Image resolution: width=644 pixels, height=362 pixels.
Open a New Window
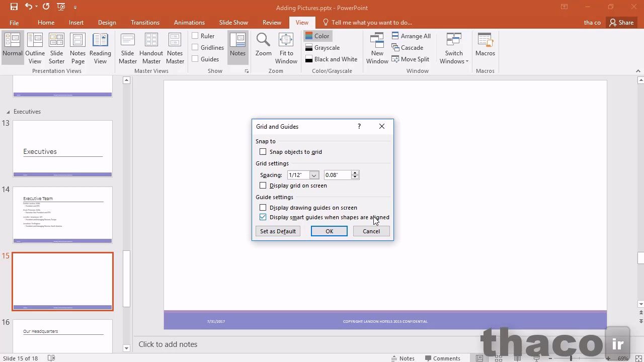coord(377,48)
